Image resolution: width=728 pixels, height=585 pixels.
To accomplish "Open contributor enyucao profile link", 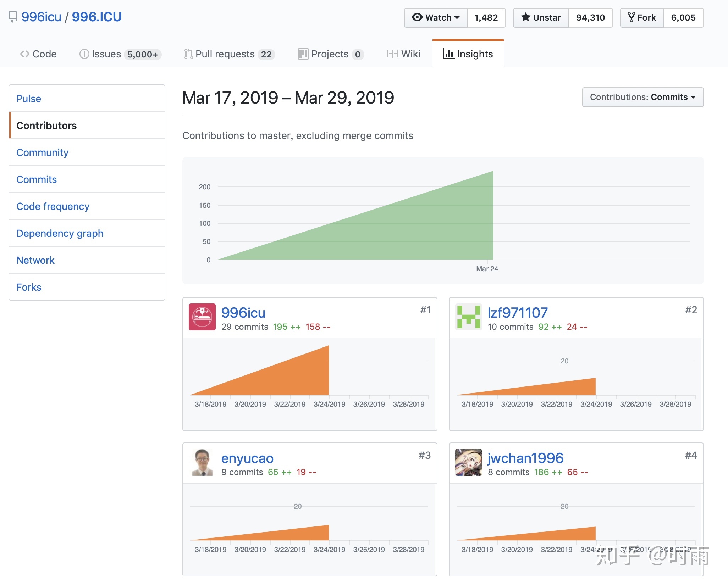I will pyautogui.click(x=247, y=458).
